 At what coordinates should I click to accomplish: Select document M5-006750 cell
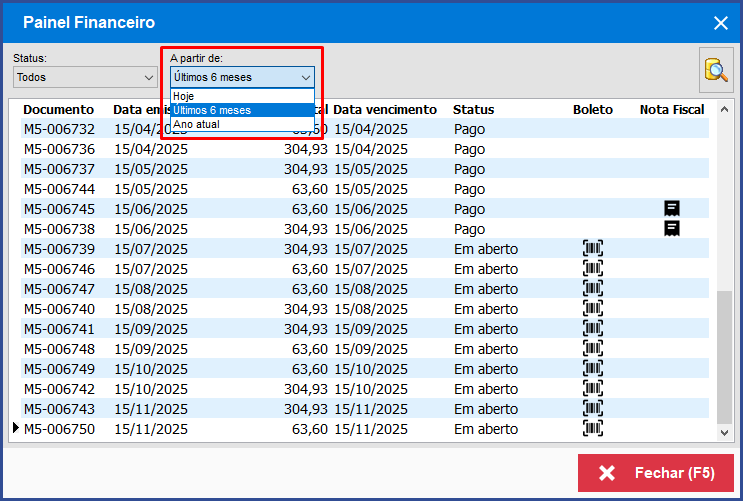pyautogui.click(x=60, y=429)
